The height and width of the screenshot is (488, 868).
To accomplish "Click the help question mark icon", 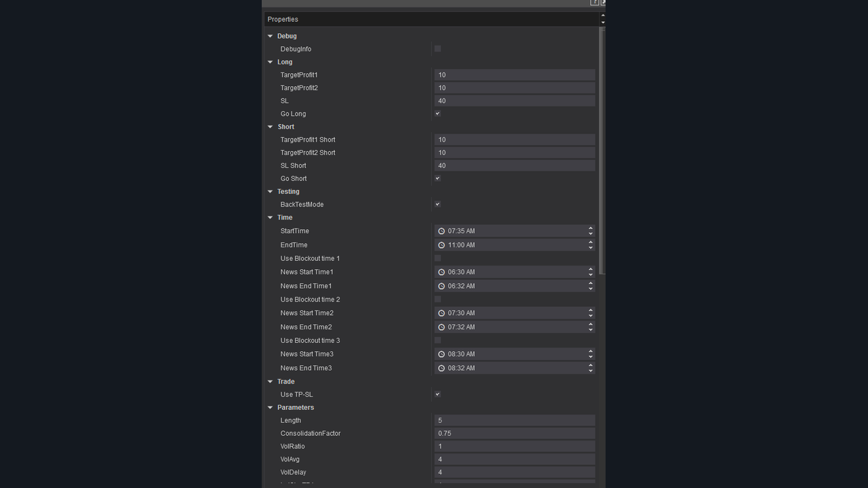I will pos(595,3).
